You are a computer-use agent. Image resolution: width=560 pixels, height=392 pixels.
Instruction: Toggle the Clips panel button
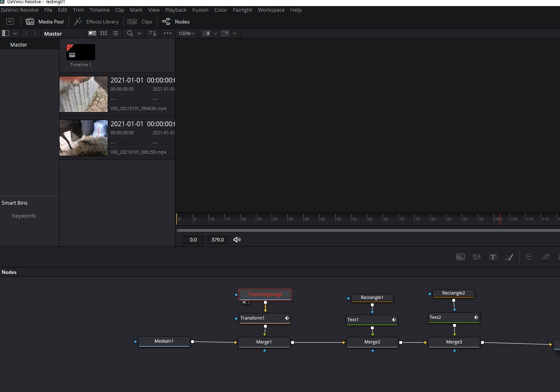tap(140, 21)
